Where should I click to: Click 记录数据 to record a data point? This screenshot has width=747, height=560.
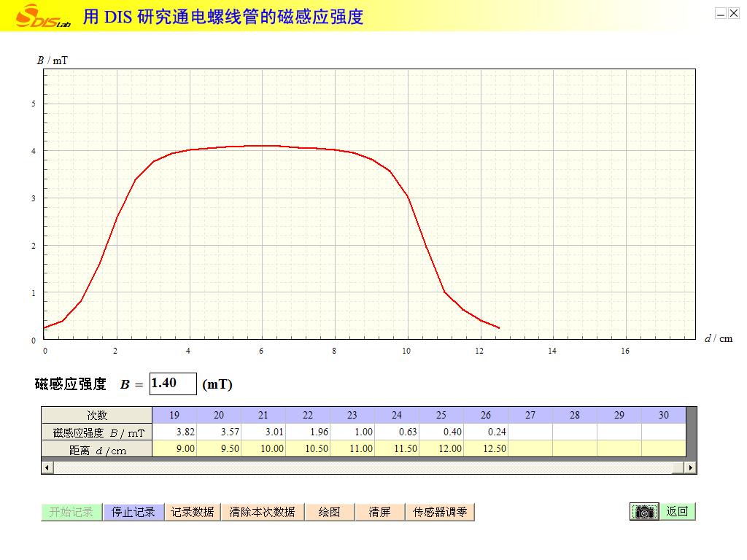point(193,512)
